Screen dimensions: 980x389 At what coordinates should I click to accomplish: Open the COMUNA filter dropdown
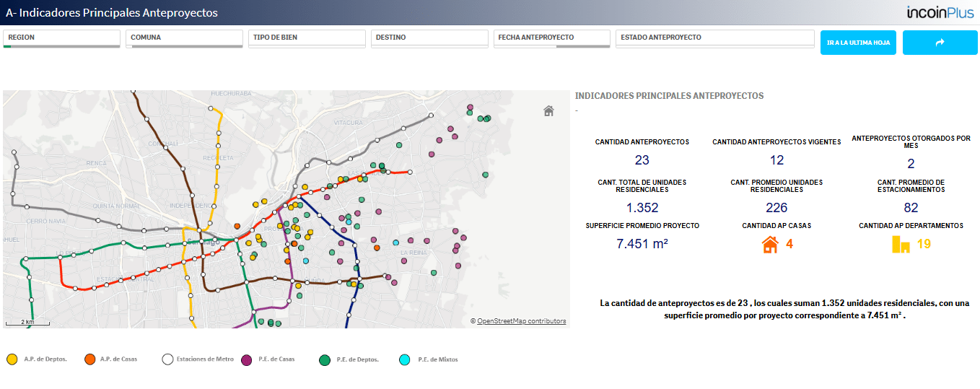[184, 39]
